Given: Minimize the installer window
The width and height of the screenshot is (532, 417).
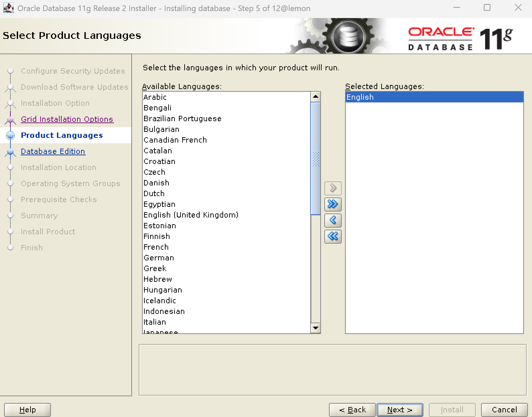Looking at the screenshot, I should tap(457, 7).
